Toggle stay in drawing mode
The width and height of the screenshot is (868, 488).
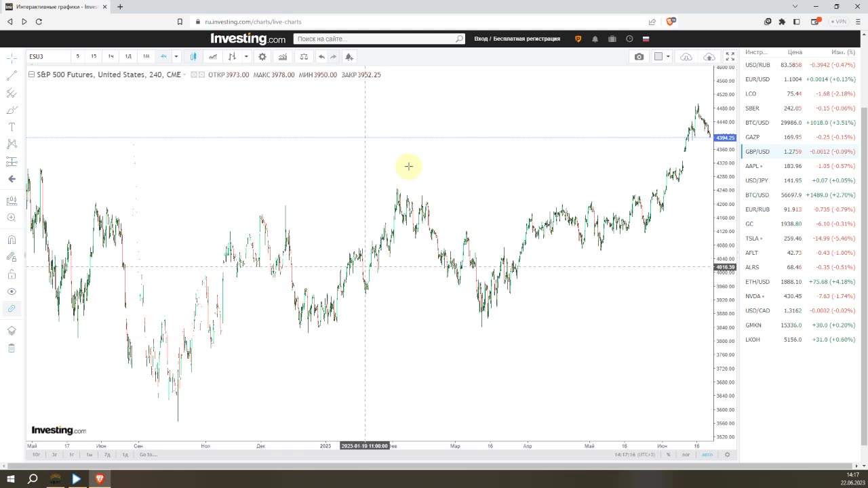[12, 257]
